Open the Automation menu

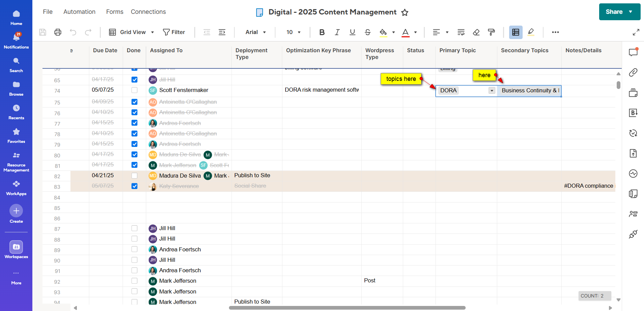[x=79, y=12]
